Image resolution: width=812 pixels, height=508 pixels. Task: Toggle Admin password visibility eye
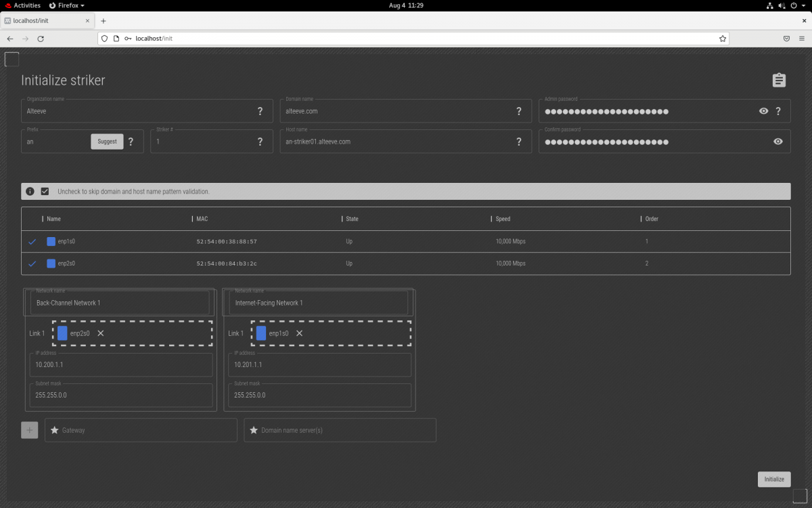(763, 111)
